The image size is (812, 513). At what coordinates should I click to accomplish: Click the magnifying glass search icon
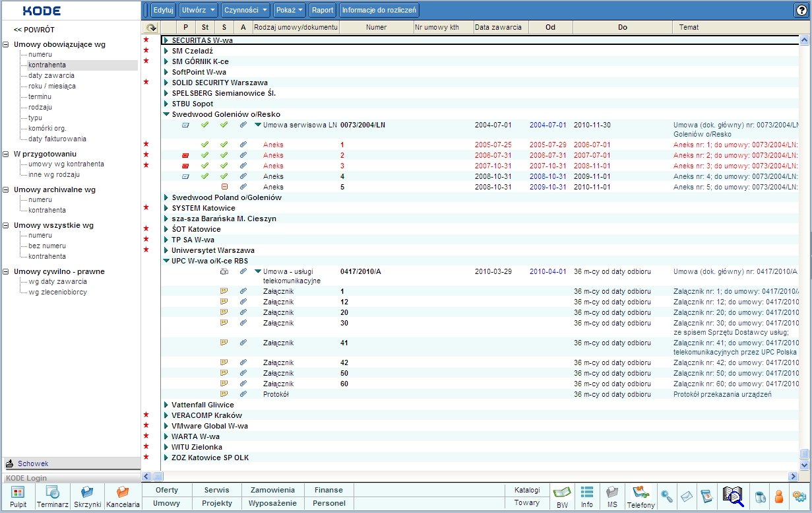click(x=667, y=496)
